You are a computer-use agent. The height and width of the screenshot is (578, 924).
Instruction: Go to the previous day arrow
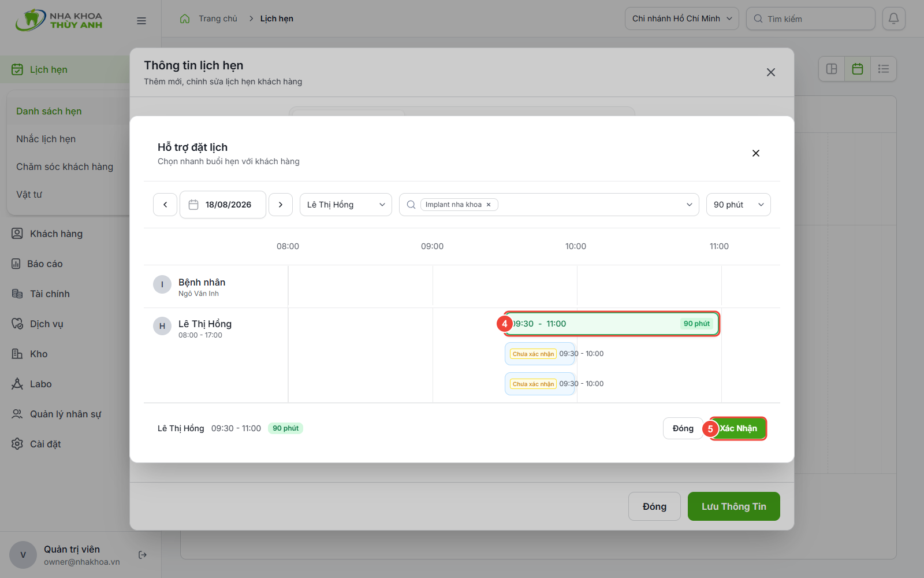pos(165,205)
